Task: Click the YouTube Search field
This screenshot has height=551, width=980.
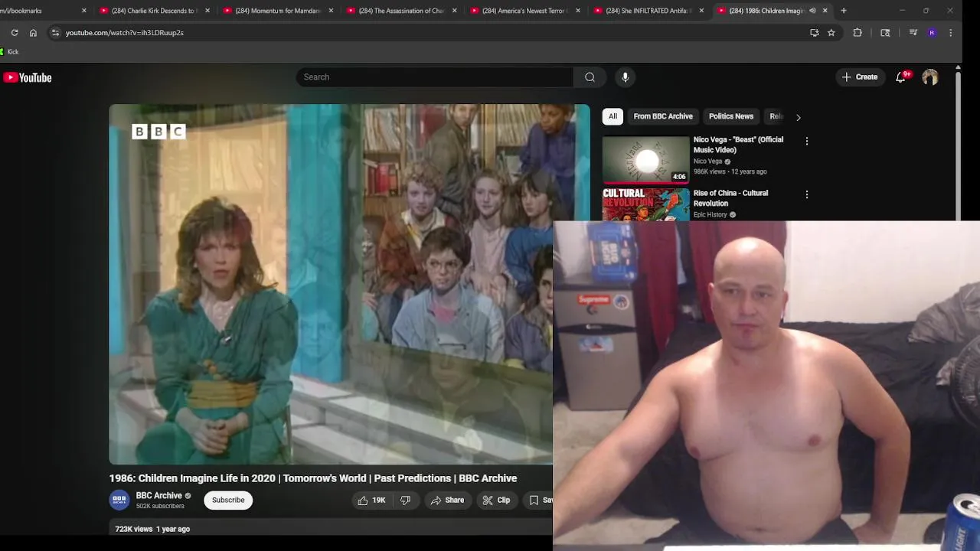Action: [x=434, y=77]
